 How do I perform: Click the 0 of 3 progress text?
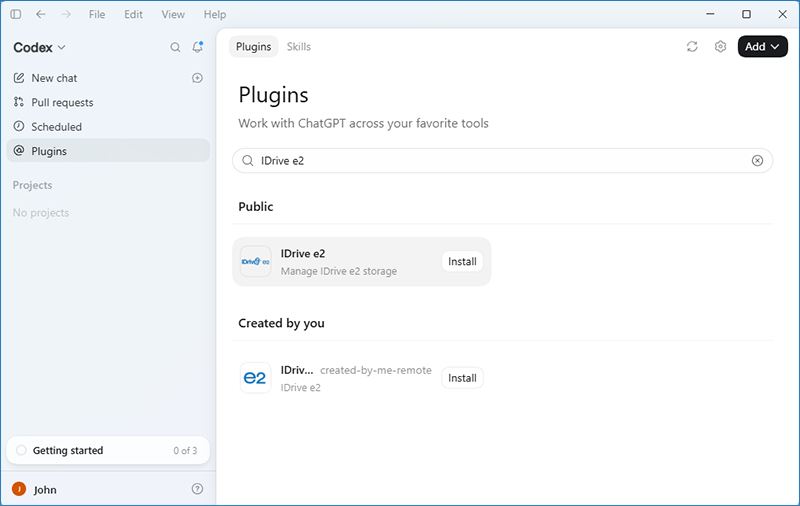point(185,451)
